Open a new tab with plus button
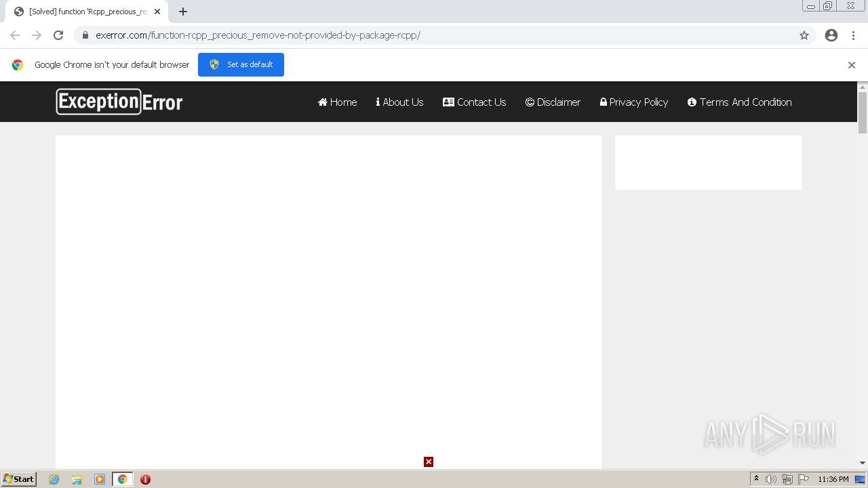868x488 pixels. coord(183,12)
